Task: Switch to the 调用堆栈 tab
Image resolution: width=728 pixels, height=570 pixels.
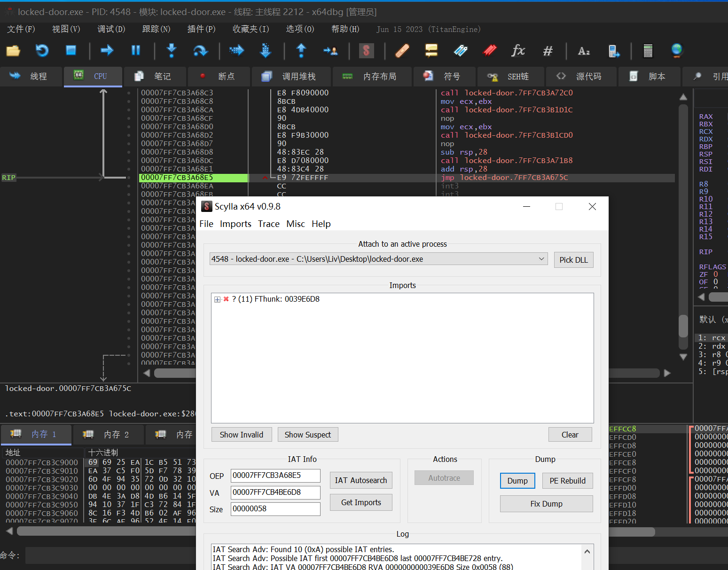Action: 291,76
